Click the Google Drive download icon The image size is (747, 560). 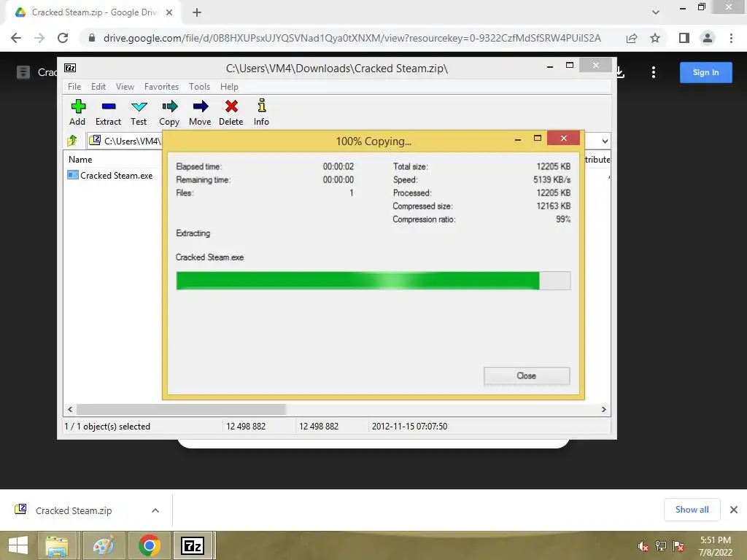pyautogui.click(x=620, y=72)
